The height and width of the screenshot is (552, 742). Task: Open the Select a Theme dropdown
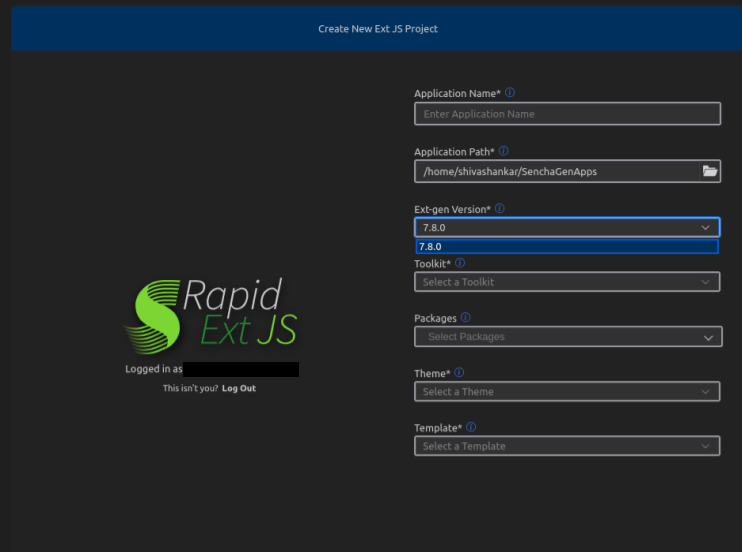click(x=567, y=392)
